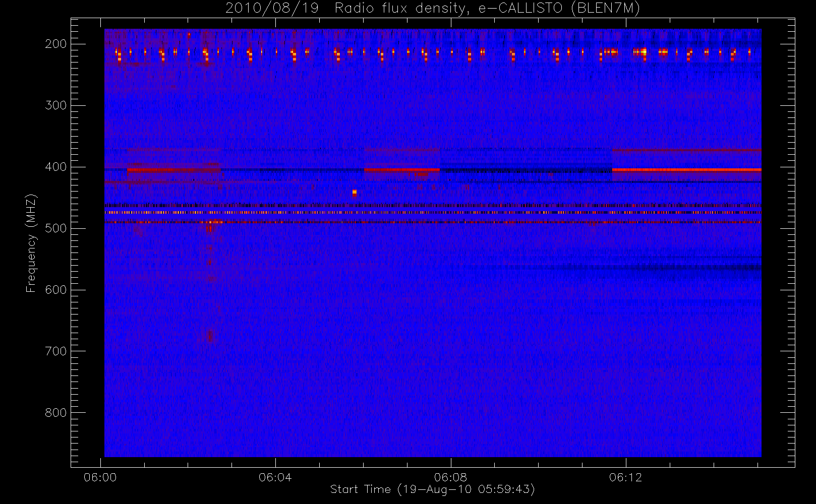Click the 800 frequency tick label
Image resolution: width=816 pixels, height=504 pixels.
(x=56, y=413)
